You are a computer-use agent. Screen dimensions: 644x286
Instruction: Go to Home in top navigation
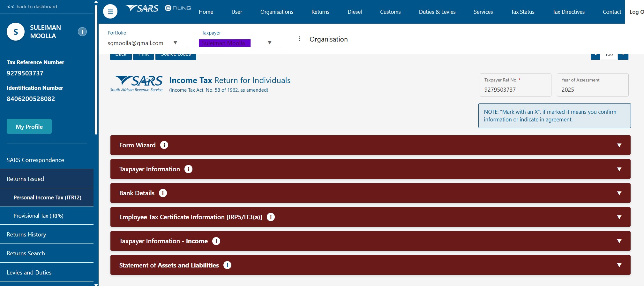coord(206,12)
